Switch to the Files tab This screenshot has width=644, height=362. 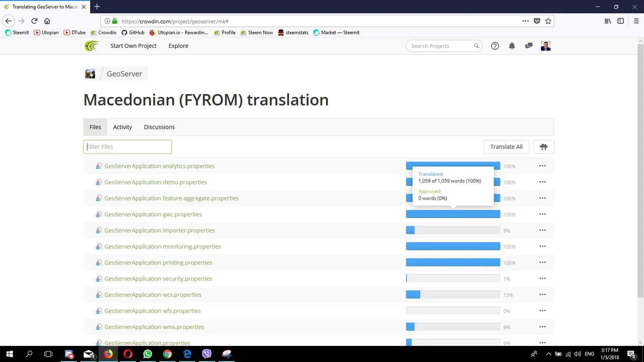tap(95, 127)
